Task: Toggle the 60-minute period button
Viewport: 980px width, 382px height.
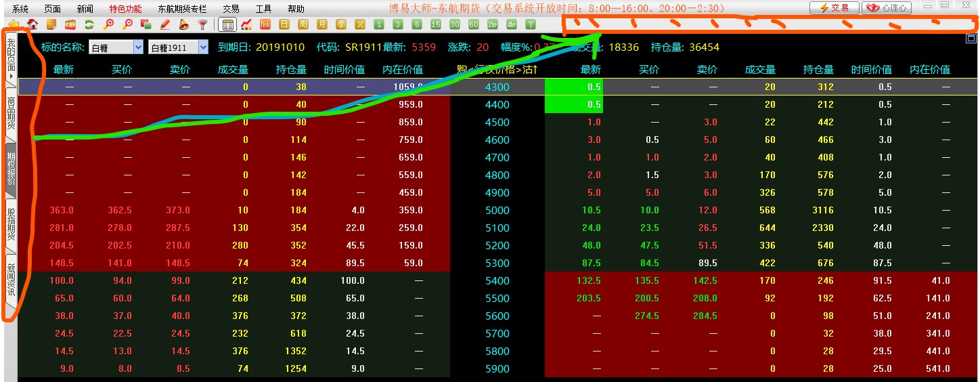Action: [474, 24]
